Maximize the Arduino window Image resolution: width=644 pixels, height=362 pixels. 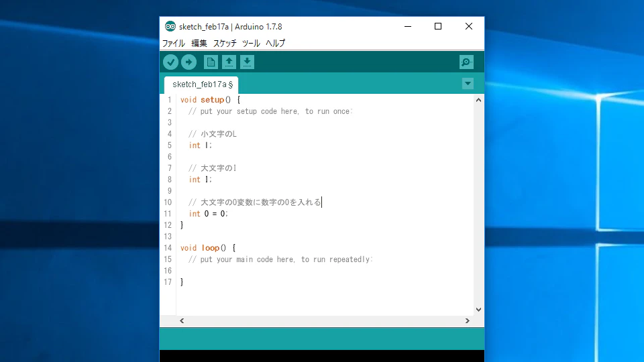pos(438,26)
